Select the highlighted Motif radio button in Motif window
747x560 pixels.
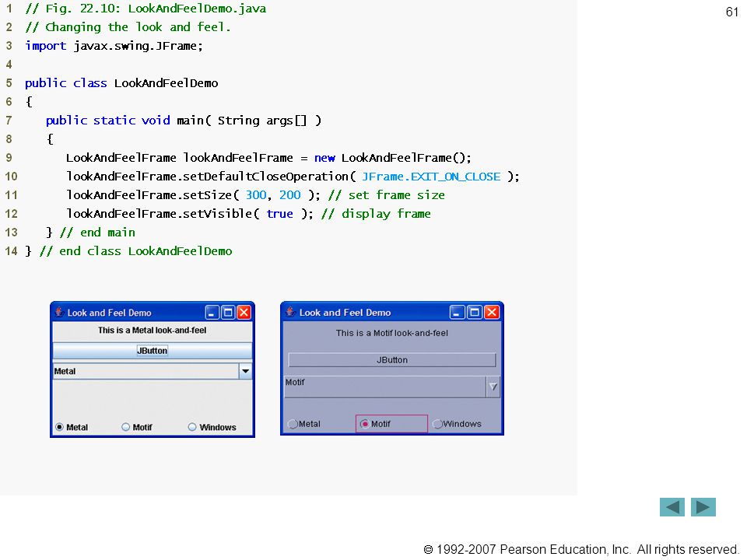click(391, 424)
